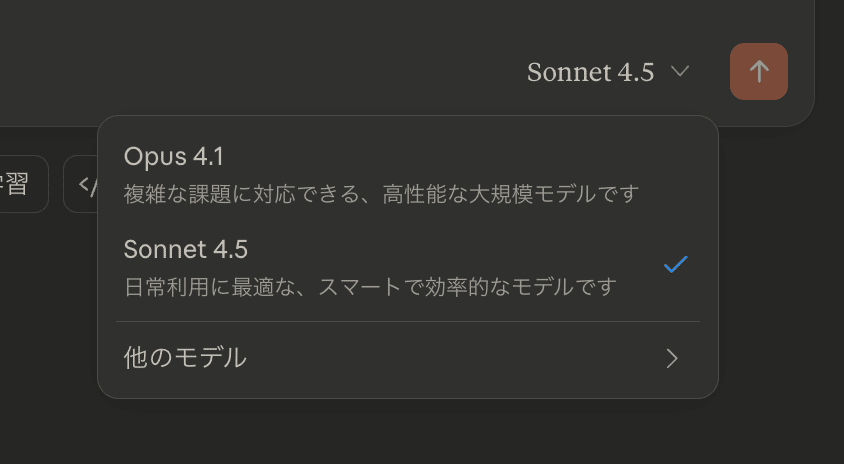Click the blue checkmark next to Sonnet 4.5
This screenshot has width=844, height=464.
675,265
